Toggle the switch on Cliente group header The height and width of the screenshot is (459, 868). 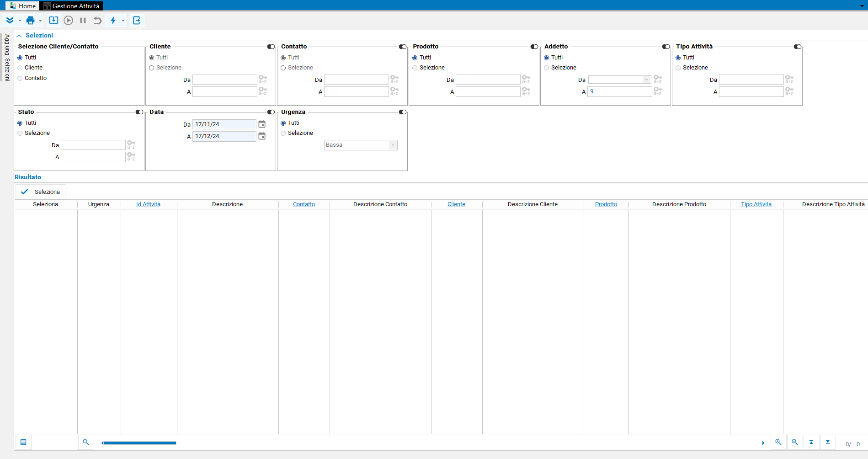point(271,47)
